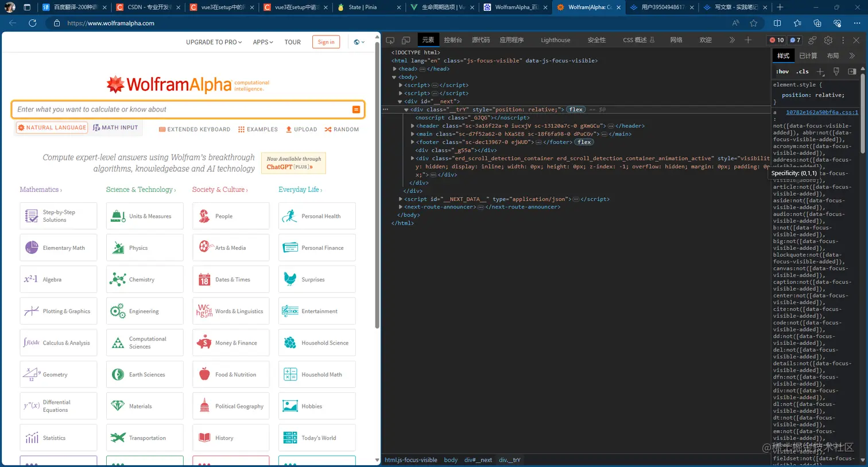Viewport: 868px width, 467px height.
Task: Click the browser favorites star icon
Action: 754,23
